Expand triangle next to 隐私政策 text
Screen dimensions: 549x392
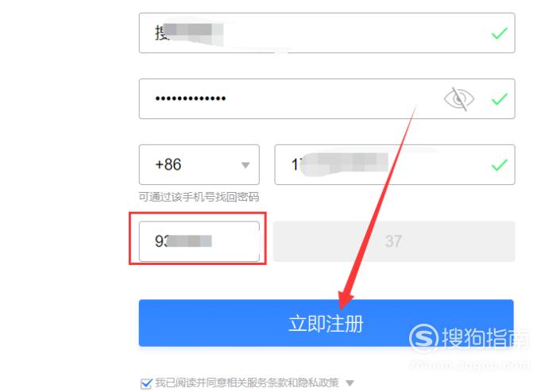pos(350,383)
